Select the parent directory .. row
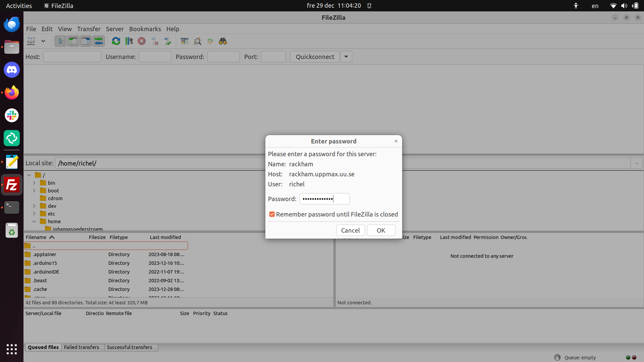The width and height of the screenshot is (644, 362). 106,246
